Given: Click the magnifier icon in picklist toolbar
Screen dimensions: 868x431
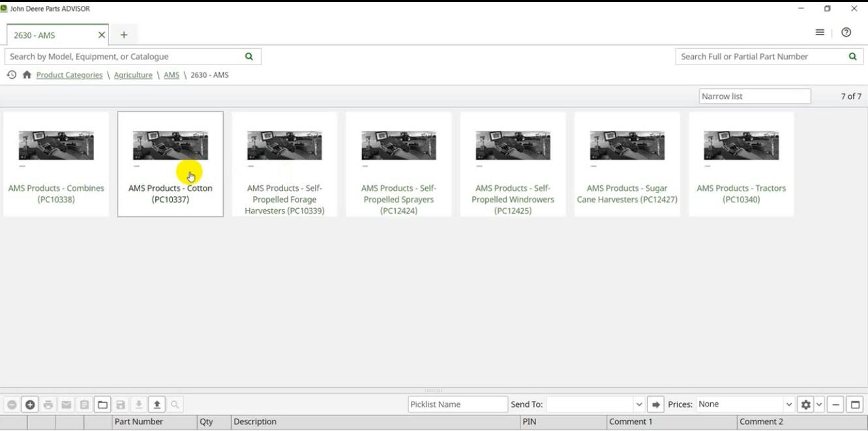Looking at the screenshot, I should (175, 405).
